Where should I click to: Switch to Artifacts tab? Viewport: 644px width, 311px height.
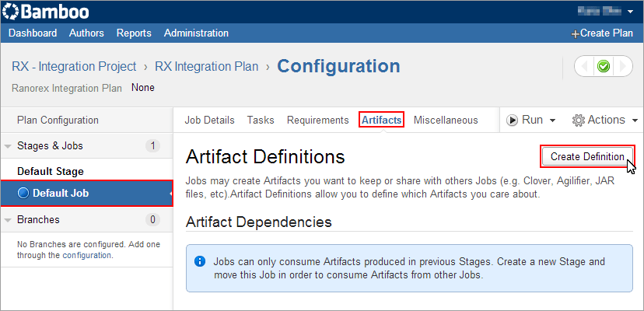coord(382,120)
